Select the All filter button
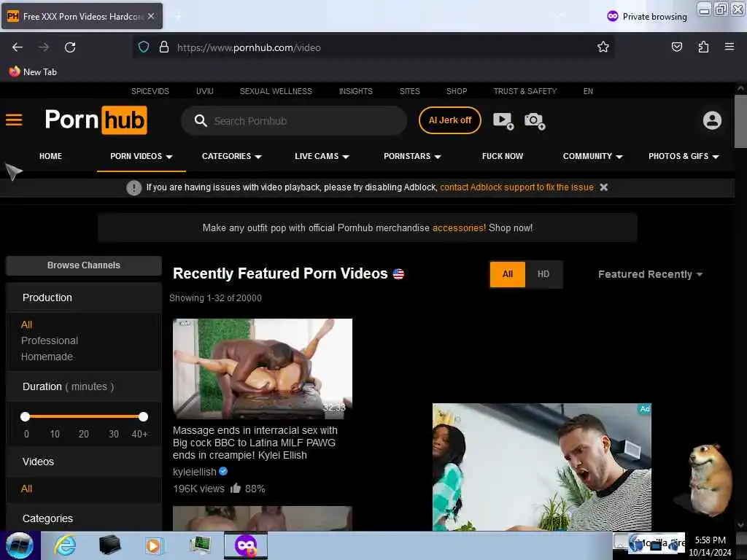This screenshot has height=560, width=747. pos(508,274)
